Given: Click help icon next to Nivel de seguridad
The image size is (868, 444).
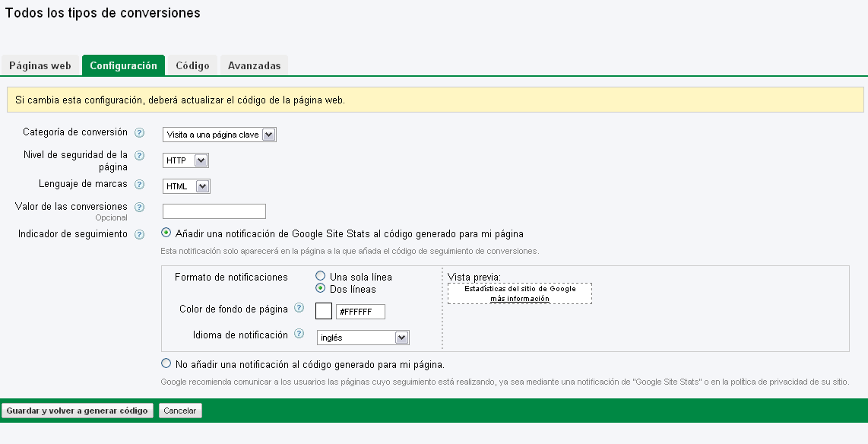Looking at the screenshot, I should (139, 156).
